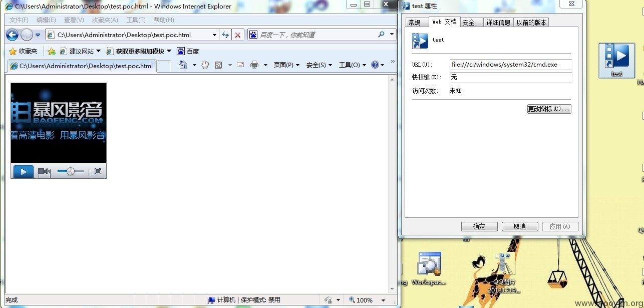
Task: Click the page vertical scrollbar down arrow
Action: (x=392, y=289)
